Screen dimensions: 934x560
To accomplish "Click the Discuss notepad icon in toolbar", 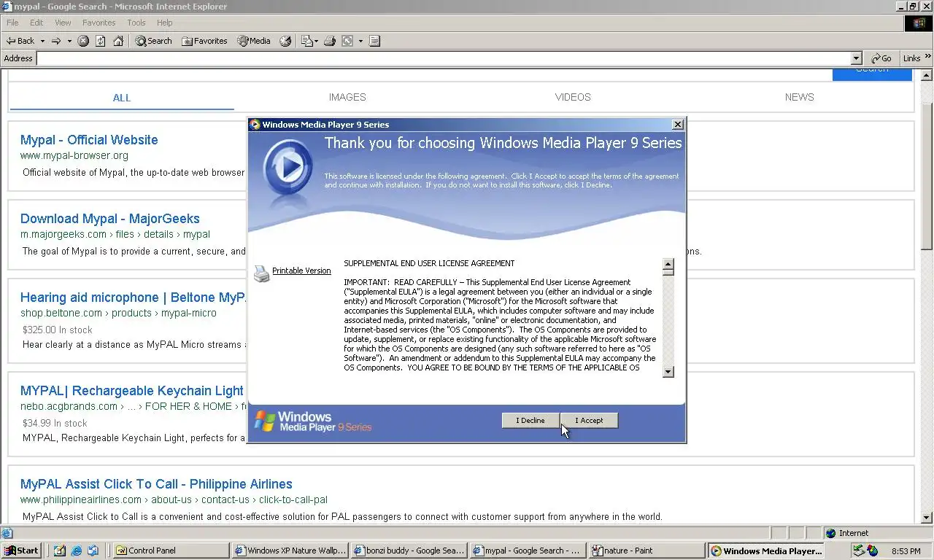I will 374,41.
